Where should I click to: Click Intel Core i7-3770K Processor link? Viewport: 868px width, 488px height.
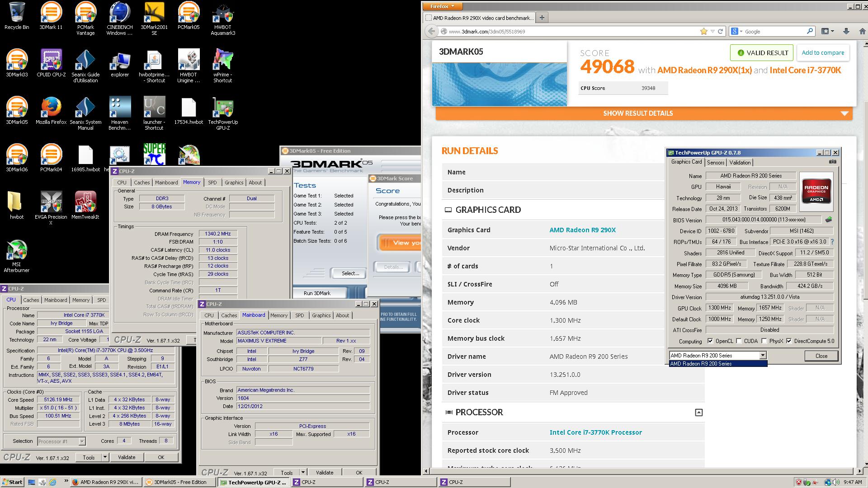point(595,432)
